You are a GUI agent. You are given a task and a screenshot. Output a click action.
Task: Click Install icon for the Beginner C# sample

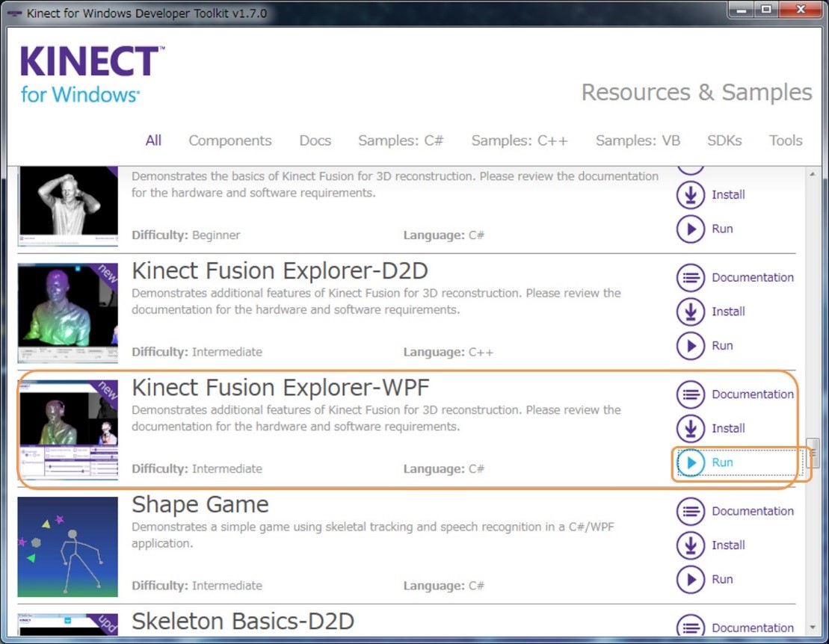click(x=691, y=195)
